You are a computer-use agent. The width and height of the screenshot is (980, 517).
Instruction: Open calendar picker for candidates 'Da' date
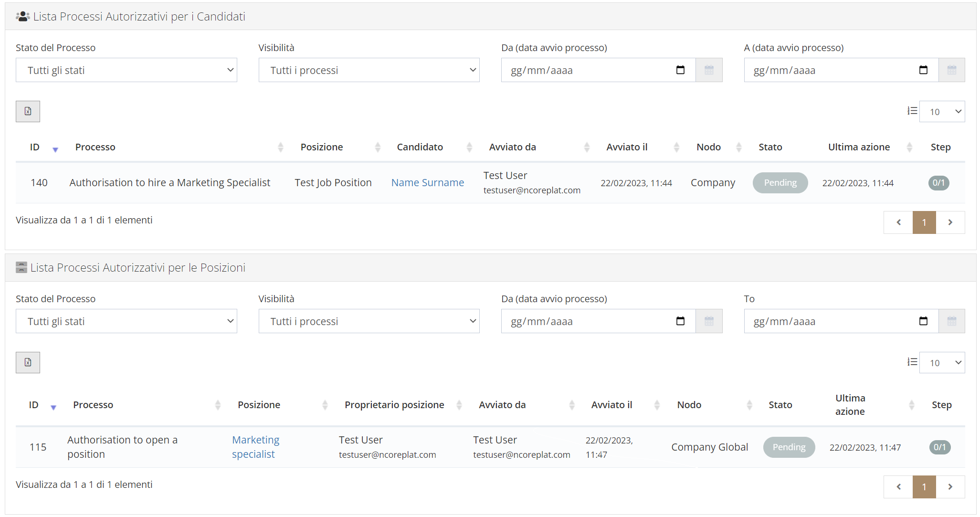[709, 70]
